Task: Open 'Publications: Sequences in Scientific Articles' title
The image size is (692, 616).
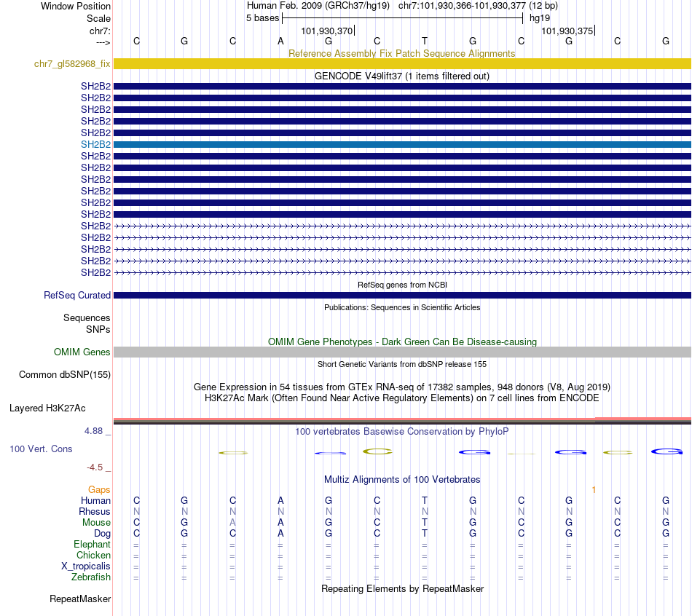Action: pos(402,307)
